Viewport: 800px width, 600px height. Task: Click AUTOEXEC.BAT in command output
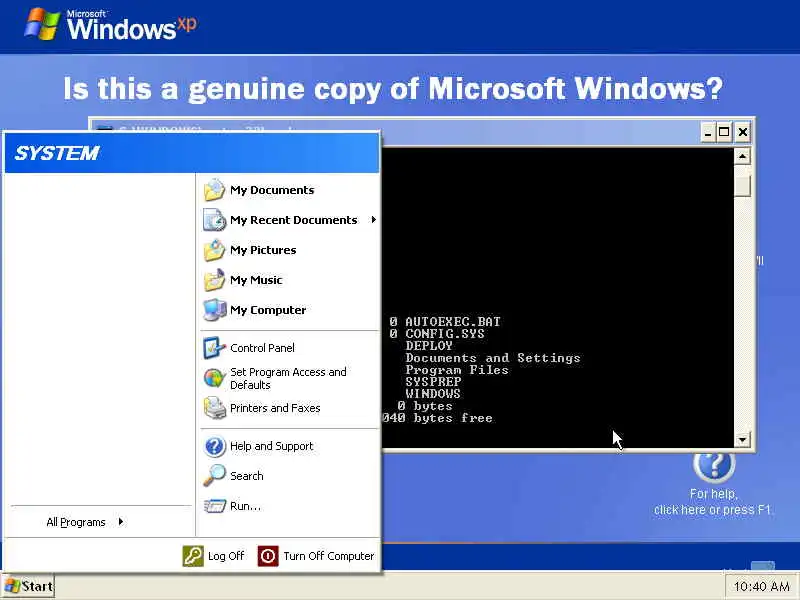coord(453,321)
